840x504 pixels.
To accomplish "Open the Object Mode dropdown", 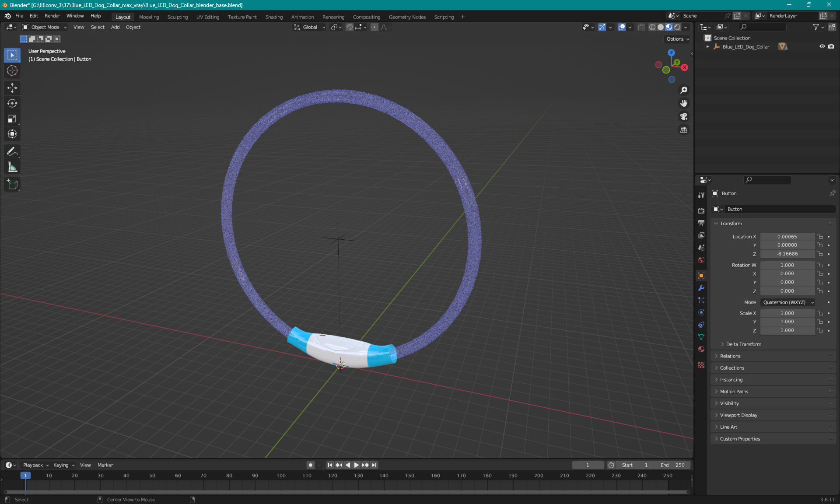I will [45, 27].
